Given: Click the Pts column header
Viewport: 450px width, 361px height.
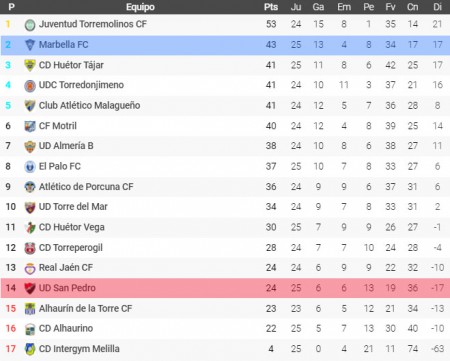Looking at the screenshot, I should click(271, 7).
